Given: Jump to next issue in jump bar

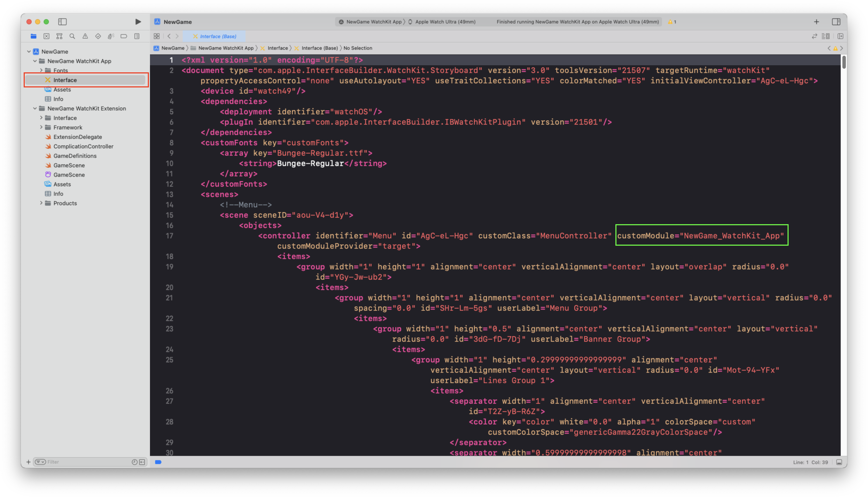Looking at the screenshot, I should pos(841,48).
